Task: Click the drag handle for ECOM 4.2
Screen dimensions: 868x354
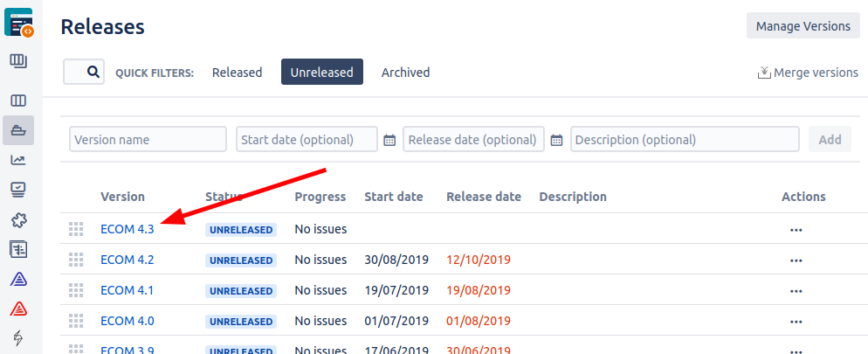Action: click(76, 260)
